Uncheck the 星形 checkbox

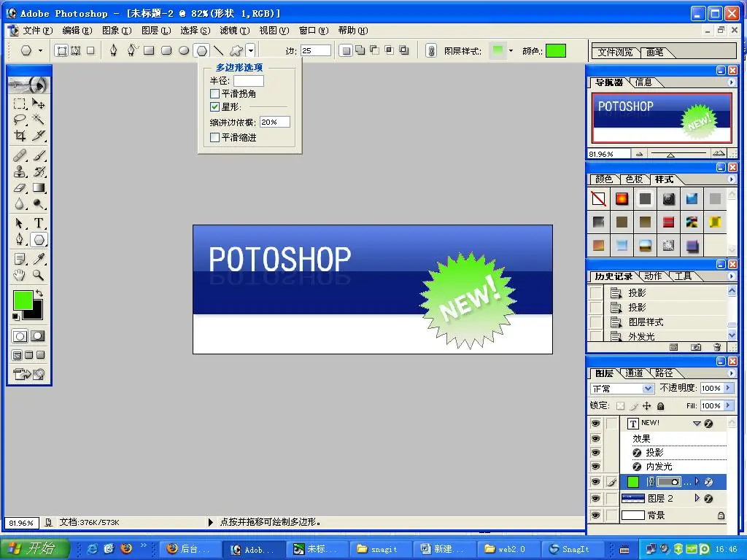point(215,106)
